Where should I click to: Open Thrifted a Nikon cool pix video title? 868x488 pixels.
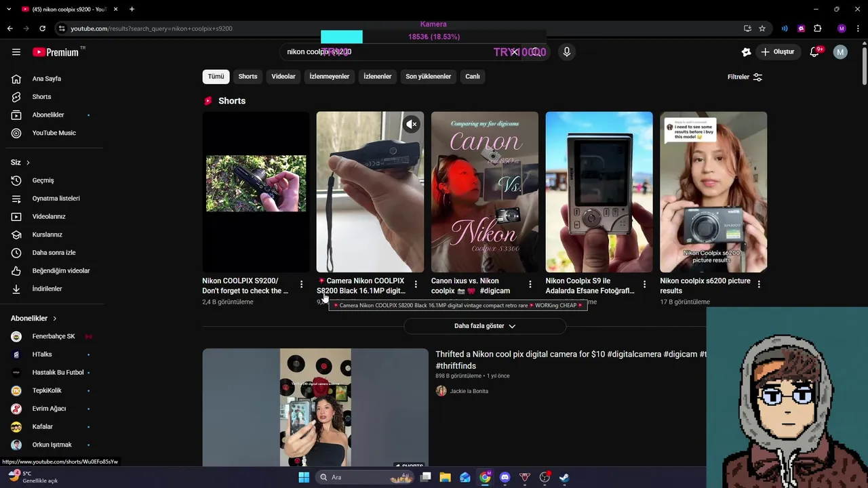pos(570,360)
